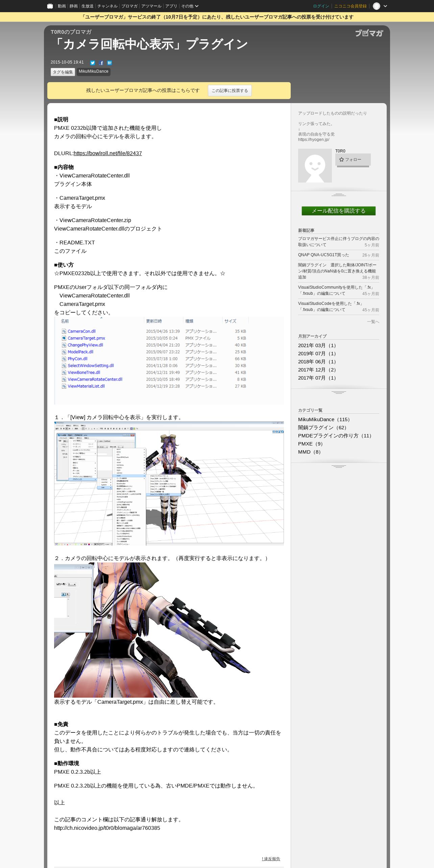Click この記事に投票する button
Viewport: 434px width, 868px height.
click(x=230, y=91)
